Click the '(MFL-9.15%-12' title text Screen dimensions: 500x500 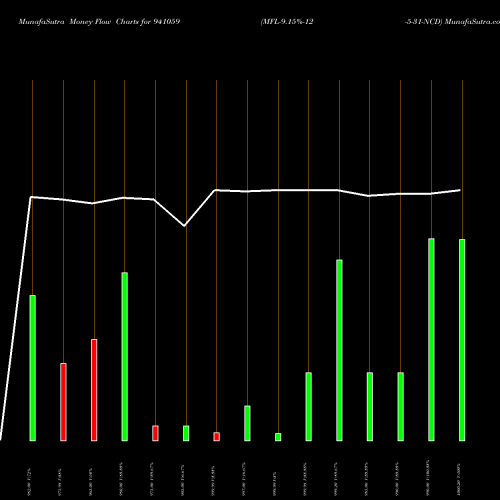click(287, 22)
